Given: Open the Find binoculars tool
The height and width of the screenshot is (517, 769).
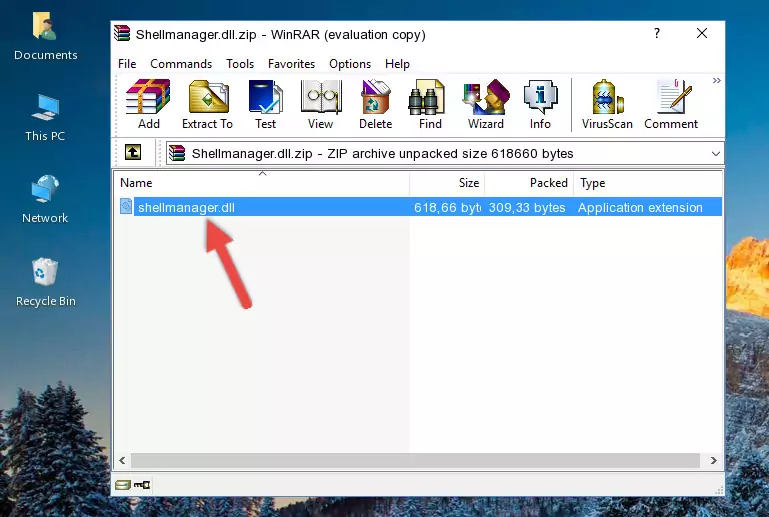Looking at the screenshot, I should (430, 104).
